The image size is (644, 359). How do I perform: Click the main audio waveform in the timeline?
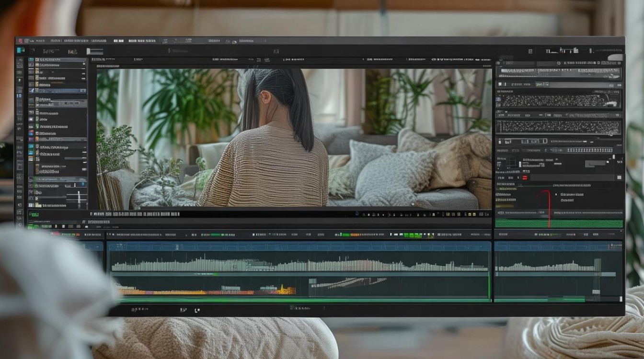point(299,264)
